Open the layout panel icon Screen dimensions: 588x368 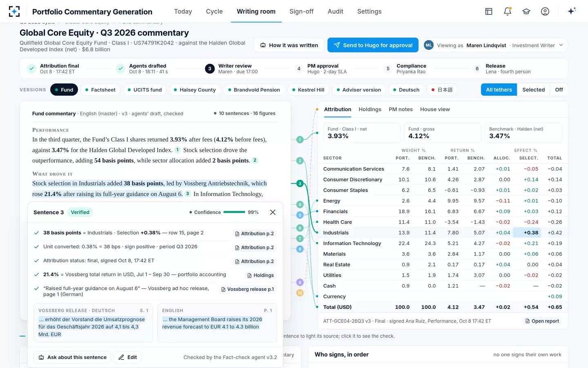pyautogui.click(x=489, y=11)
